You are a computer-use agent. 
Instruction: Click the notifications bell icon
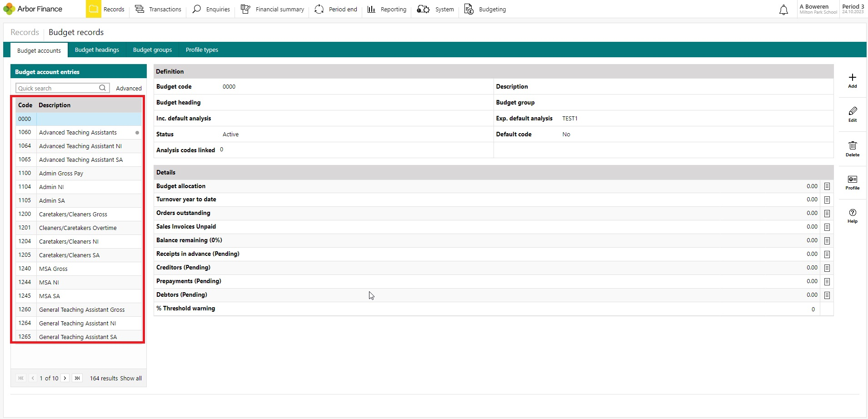pyautogui.click(x=783, y=10)
